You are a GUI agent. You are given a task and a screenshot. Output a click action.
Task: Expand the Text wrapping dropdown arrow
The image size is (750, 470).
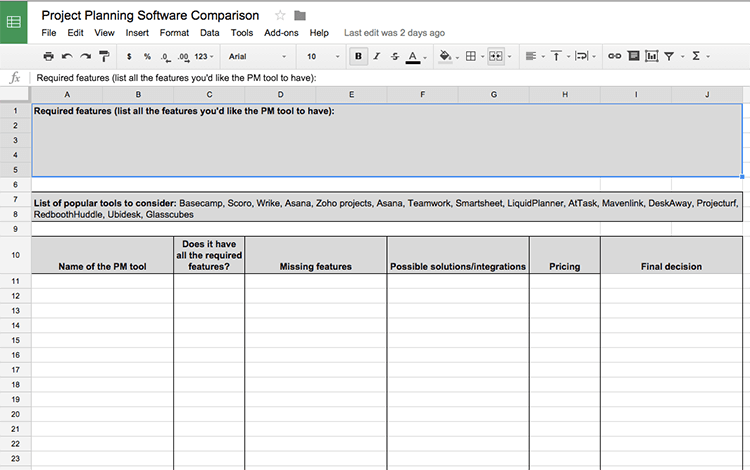[594, 57]
